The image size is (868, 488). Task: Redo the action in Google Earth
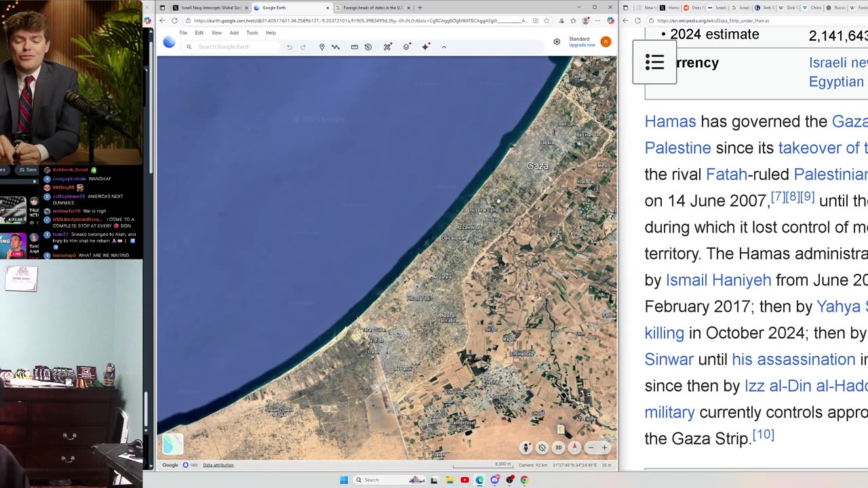point(303,47)
